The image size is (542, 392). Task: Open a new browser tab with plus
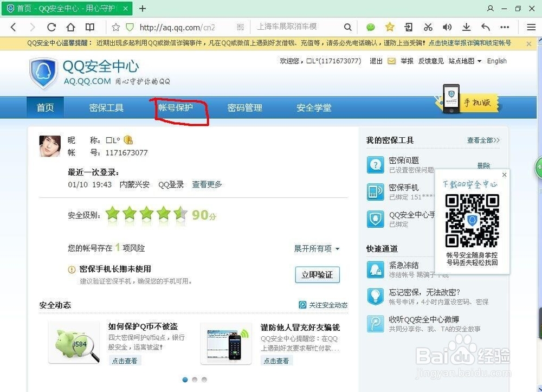tap(143, 8)
